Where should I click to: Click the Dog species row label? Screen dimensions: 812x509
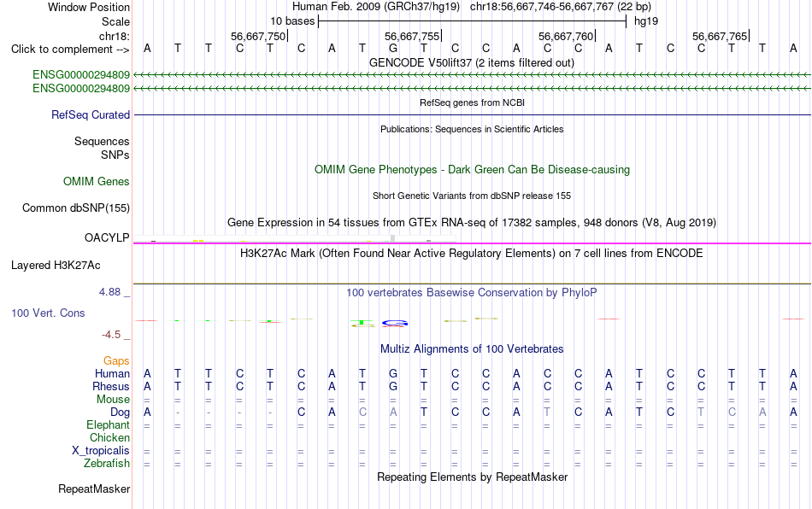coord(121,412)
